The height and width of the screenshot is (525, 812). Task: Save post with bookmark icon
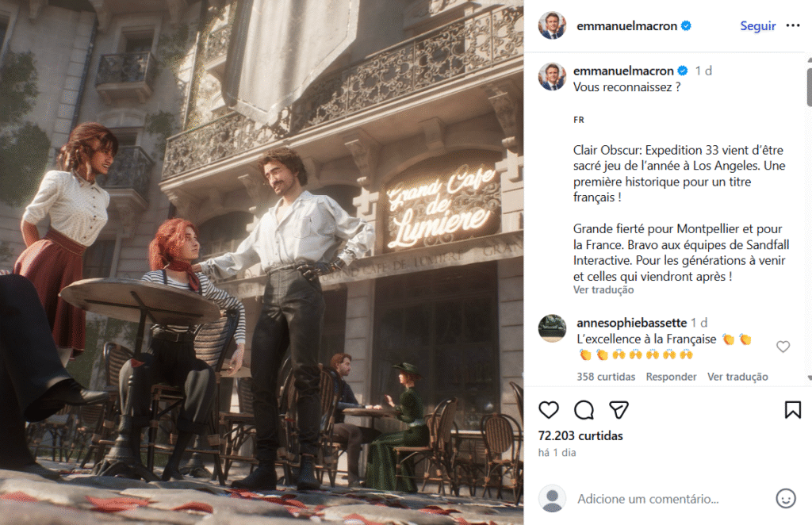(792, 410)
